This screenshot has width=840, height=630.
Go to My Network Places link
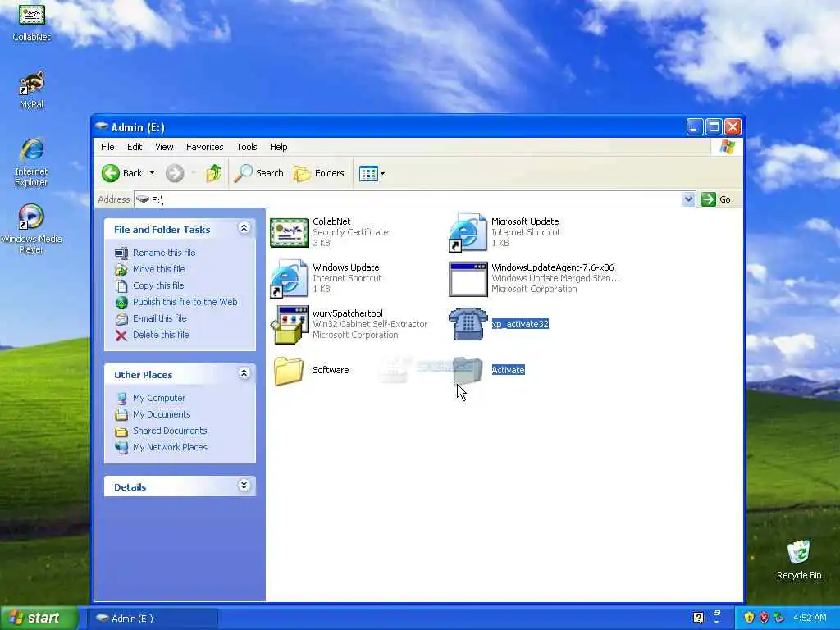pyautogui.click(x=170, y=447)
